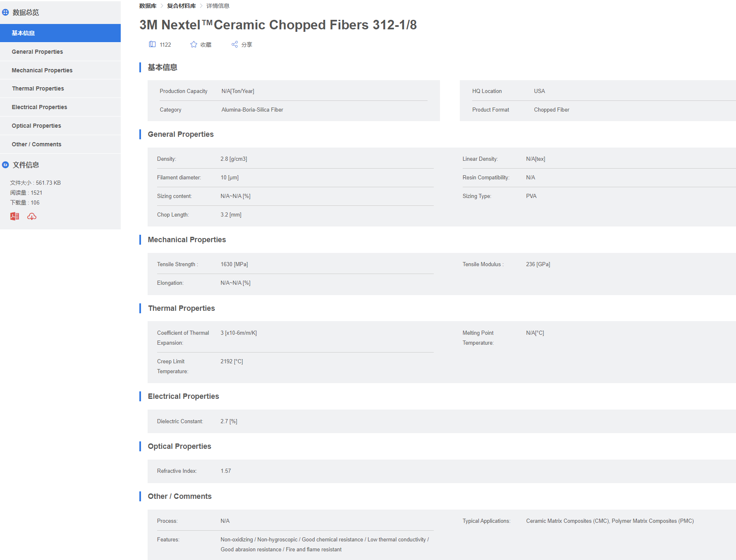Image resolution: width=736 pixels, height=560 pixels.
Task: Click the 下载量 106 line
Action: [25, 203]
